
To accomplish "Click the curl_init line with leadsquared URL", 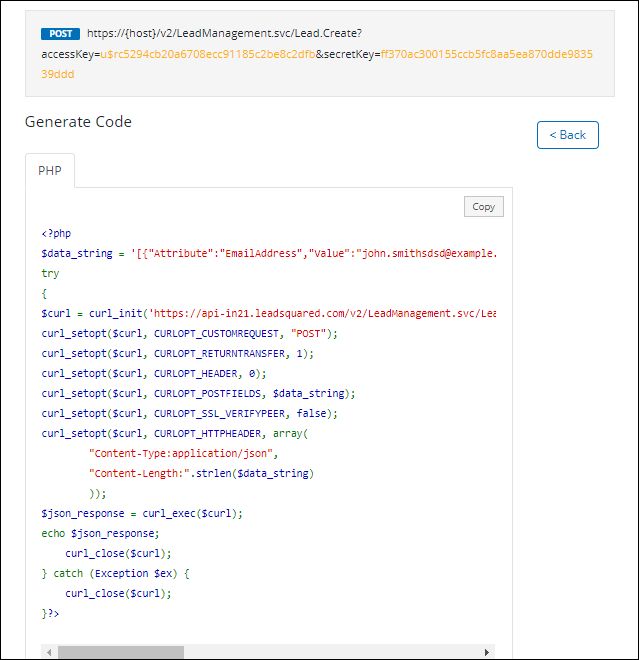I will 269,314.
